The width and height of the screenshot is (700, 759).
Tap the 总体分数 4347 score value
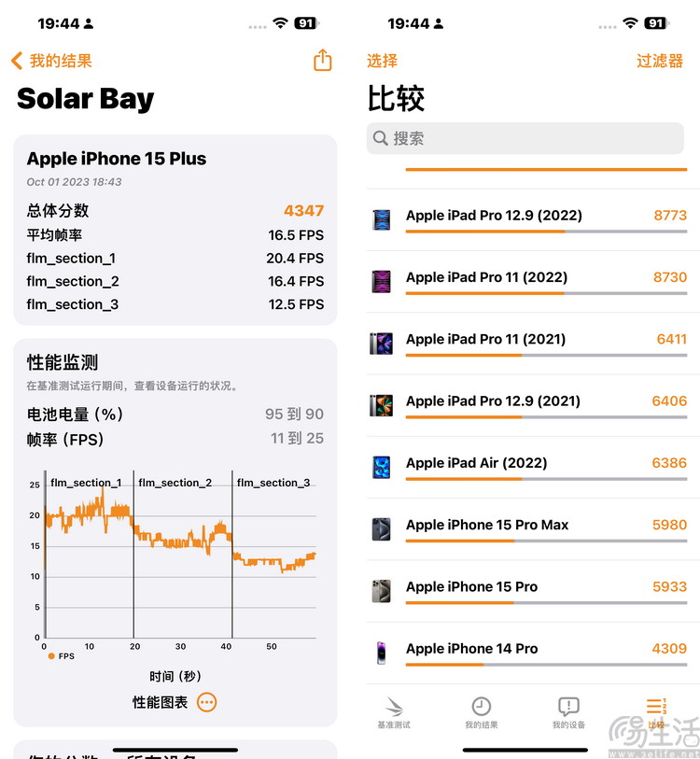(303, 211)
